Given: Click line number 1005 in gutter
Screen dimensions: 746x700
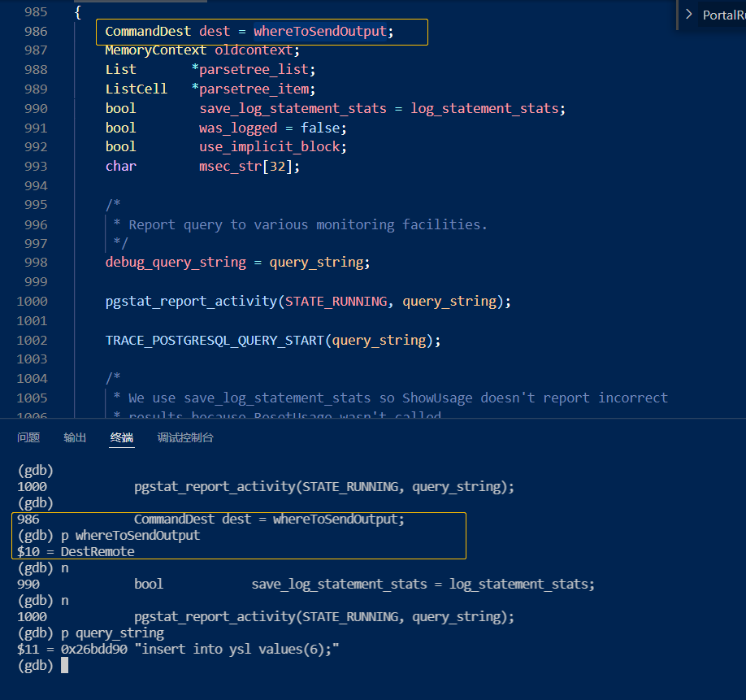Looking at the screenshot, I should (33, 398).
